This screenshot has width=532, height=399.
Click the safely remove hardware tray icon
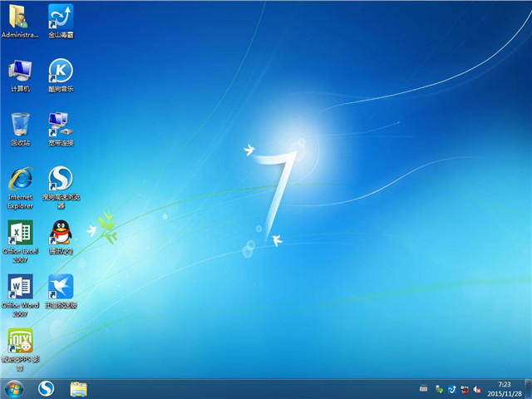pyautogui.click(x=439, y=389)
